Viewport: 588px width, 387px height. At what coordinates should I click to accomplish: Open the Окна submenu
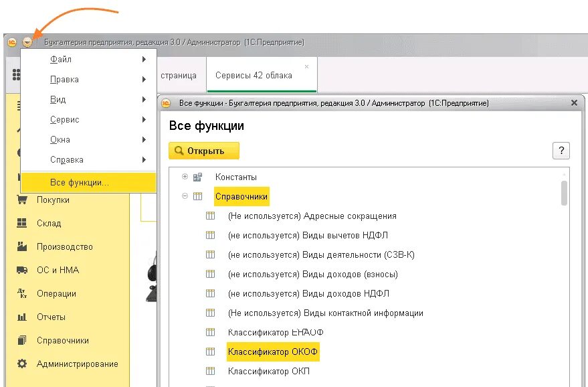tap(88, 140)
